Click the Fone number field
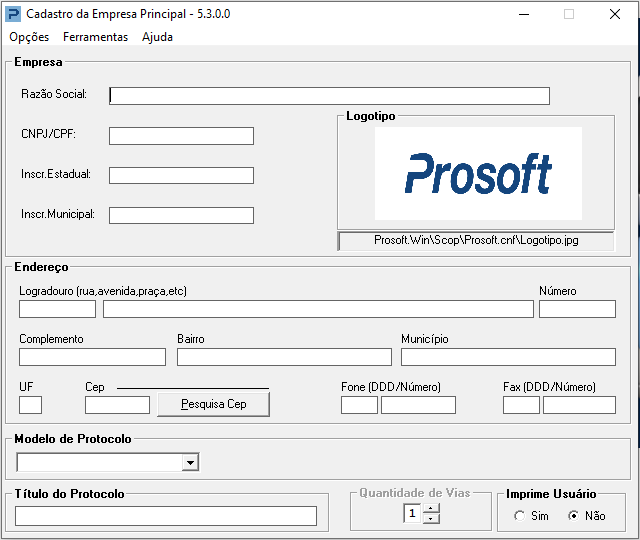The width and height of the screenshot is (640, 540). coord(418,405)
